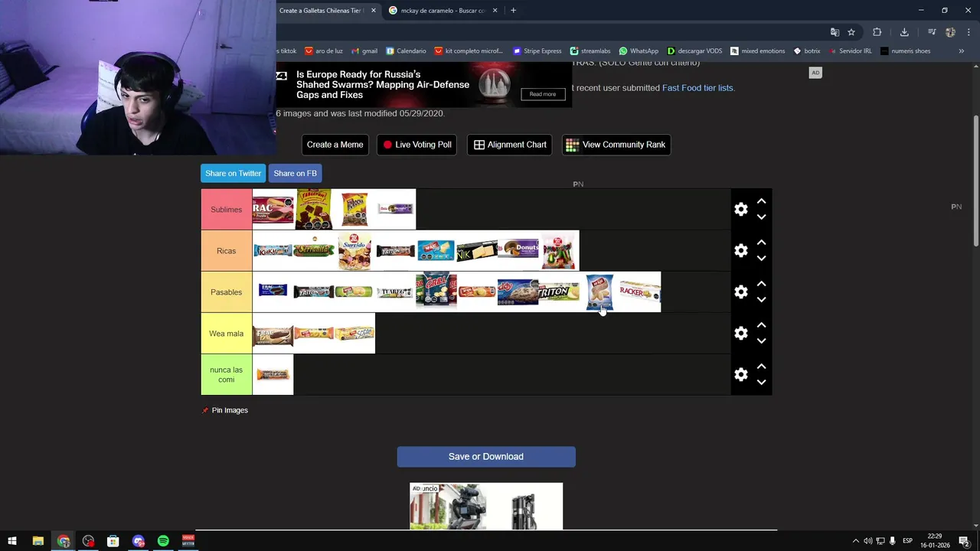Open the notification center in system tray
Image resolution: width=980 pixels, height=551 pixels.
click(x=964, y=541)
